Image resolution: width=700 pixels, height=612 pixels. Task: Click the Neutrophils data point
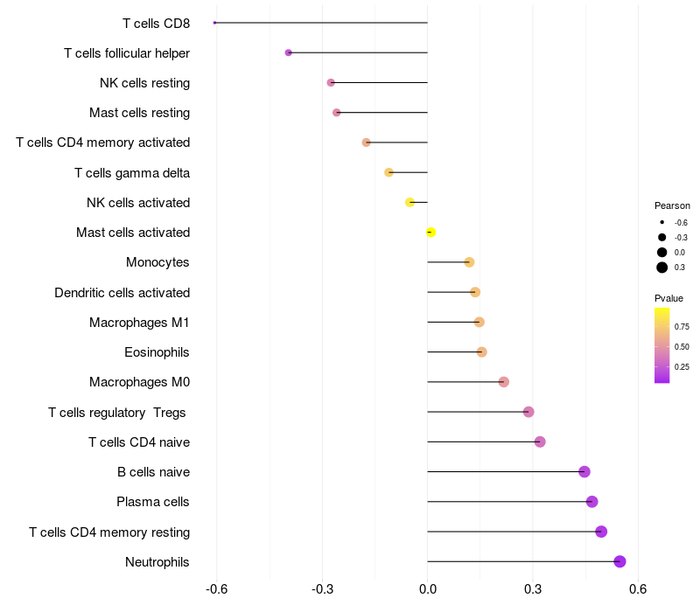click(x=619, y=561)
